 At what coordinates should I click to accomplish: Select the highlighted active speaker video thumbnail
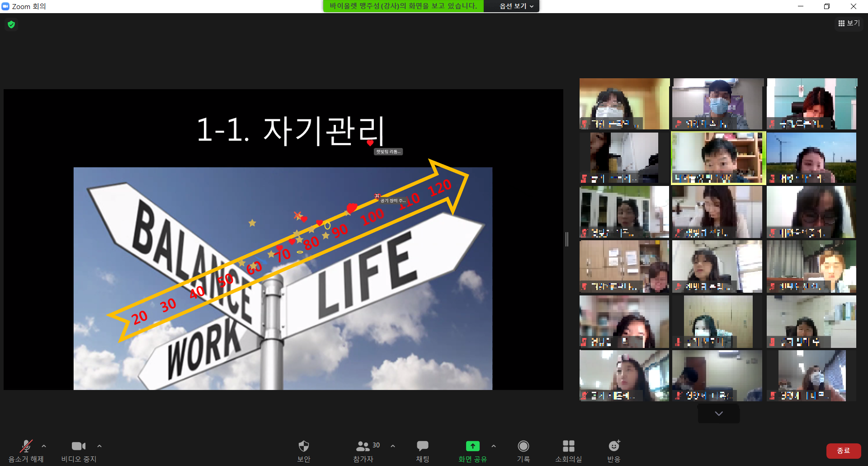tap(718, 158)
